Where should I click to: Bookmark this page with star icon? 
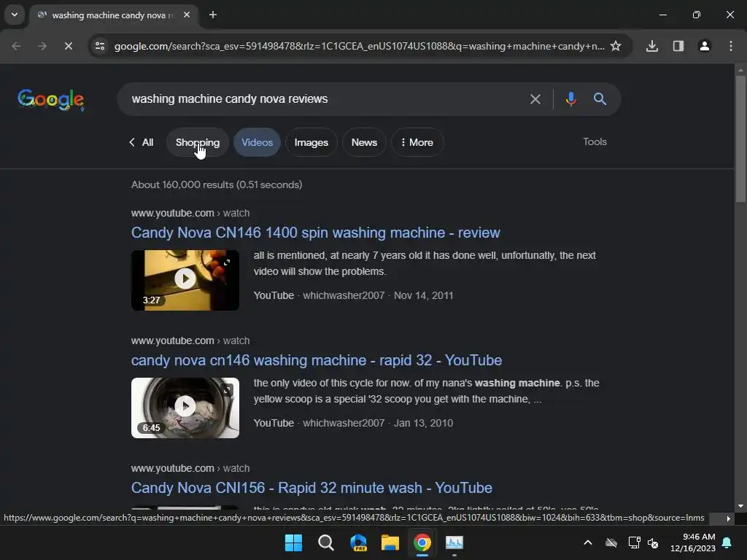[616, 46]
